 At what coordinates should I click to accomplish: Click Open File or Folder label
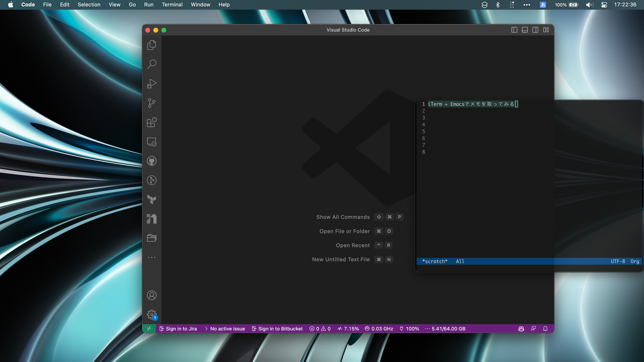tap(344, 231)
